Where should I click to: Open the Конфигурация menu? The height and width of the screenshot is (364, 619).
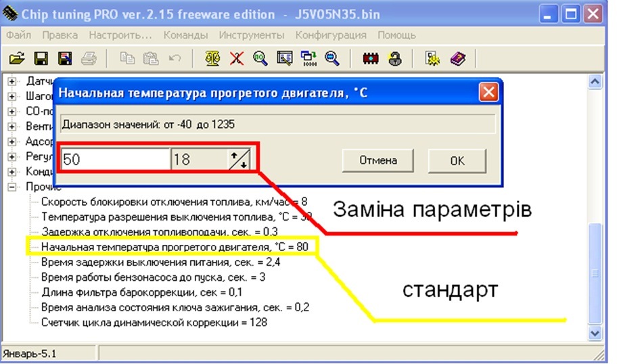pos(331,35)
